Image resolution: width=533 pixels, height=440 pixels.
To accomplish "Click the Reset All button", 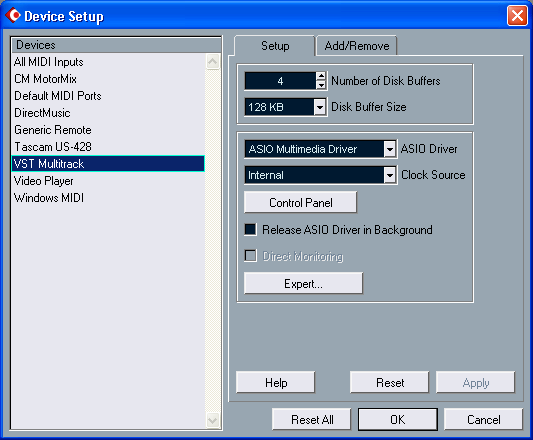I will pyautogui.click(x=312, y=420).
